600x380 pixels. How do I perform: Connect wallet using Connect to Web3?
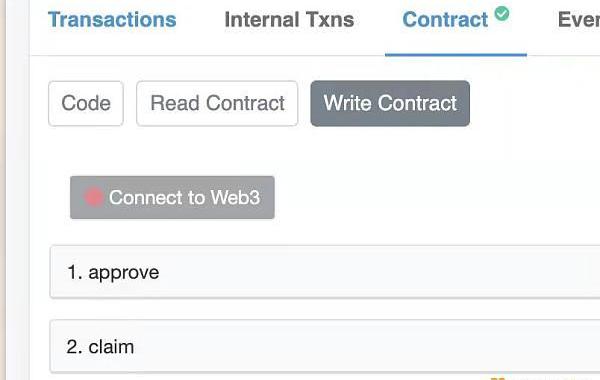[x=172, y=197]
